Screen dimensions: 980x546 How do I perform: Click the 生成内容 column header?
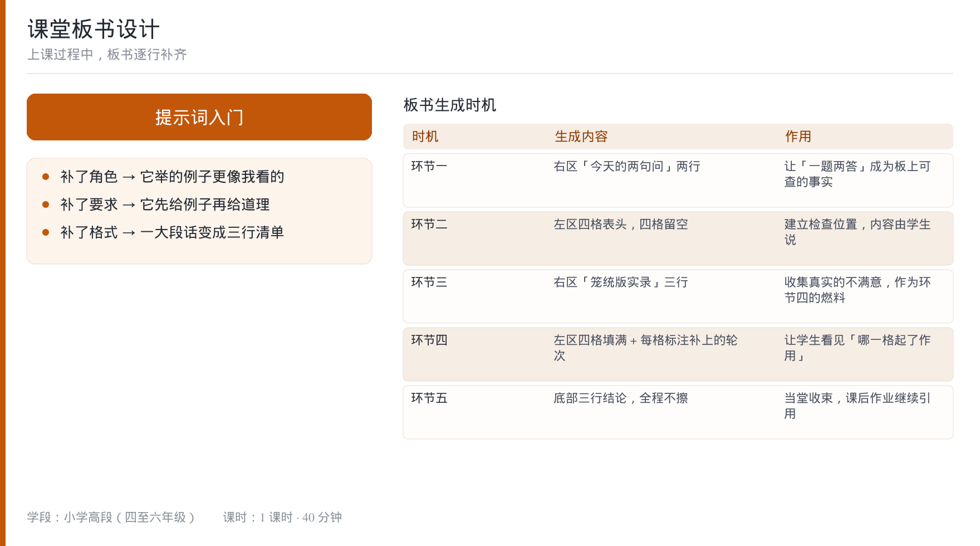(x=581, y=136)
